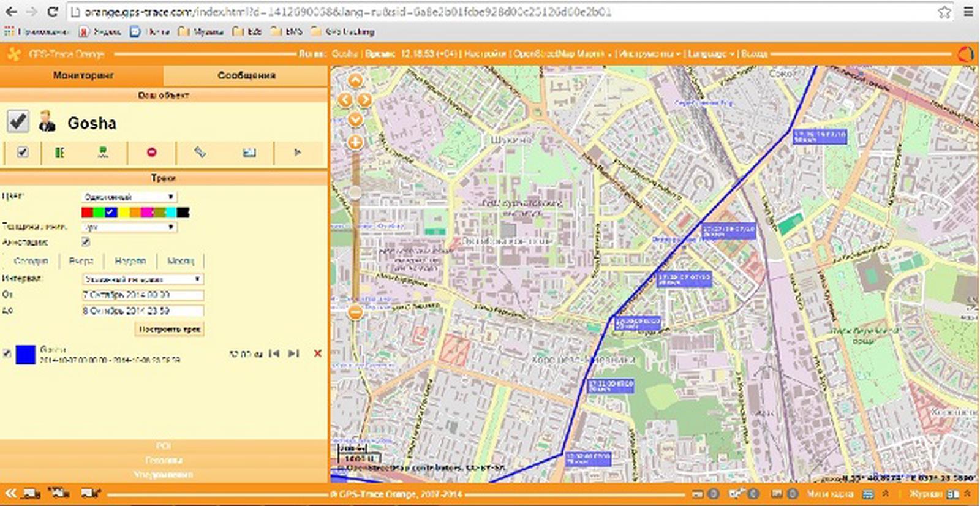Screen dimensions: 980x506
Task: Select the red track color swatch
Action: coord(87,213)
